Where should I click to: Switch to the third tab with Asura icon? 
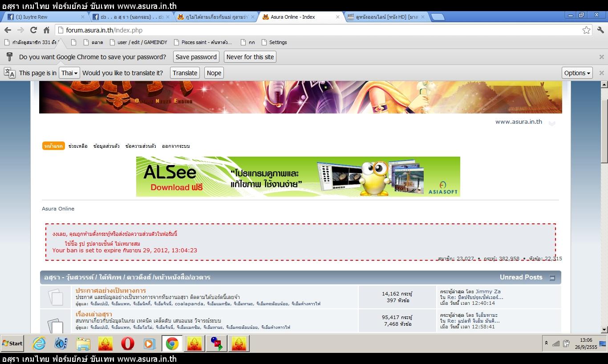pos(216,17)
